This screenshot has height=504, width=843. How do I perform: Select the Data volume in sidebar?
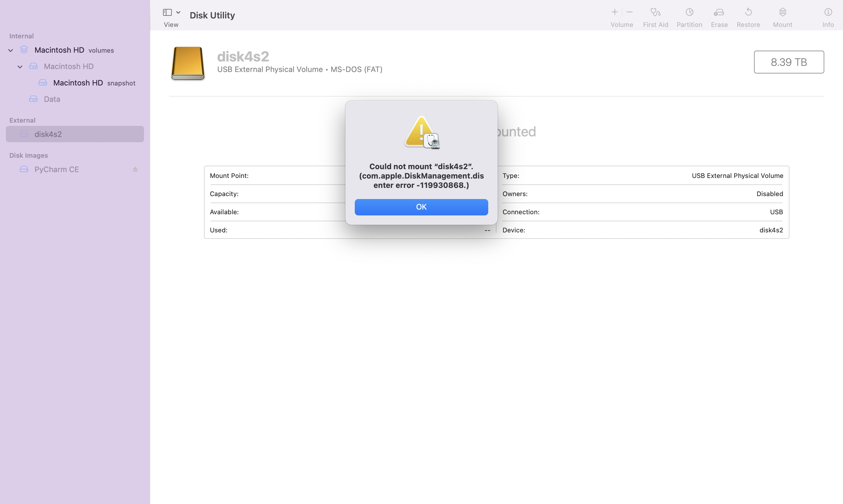point(52,99)
